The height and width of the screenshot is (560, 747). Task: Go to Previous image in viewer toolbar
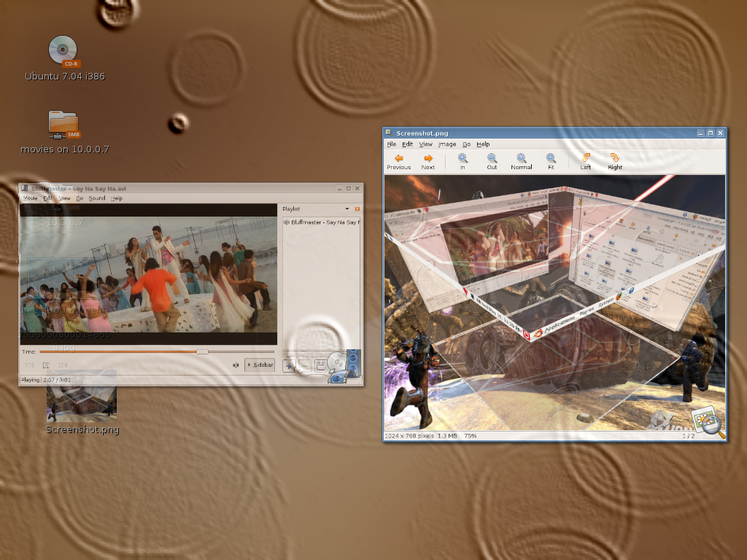pos(399,161)
